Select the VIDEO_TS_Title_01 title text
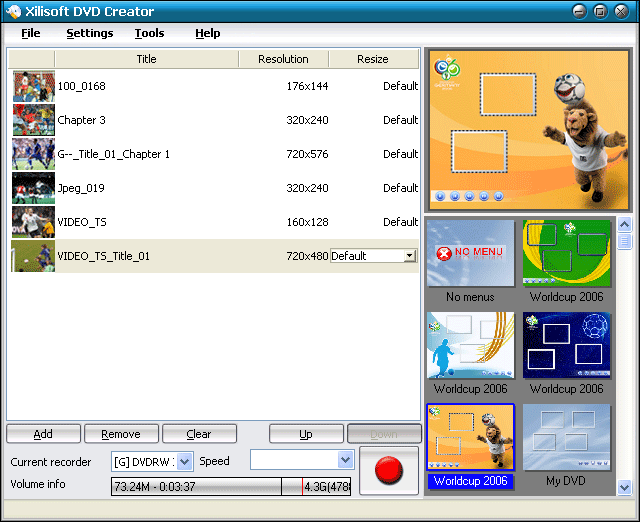The width and height of the screenshot is (640, 522). click(104, 256)
